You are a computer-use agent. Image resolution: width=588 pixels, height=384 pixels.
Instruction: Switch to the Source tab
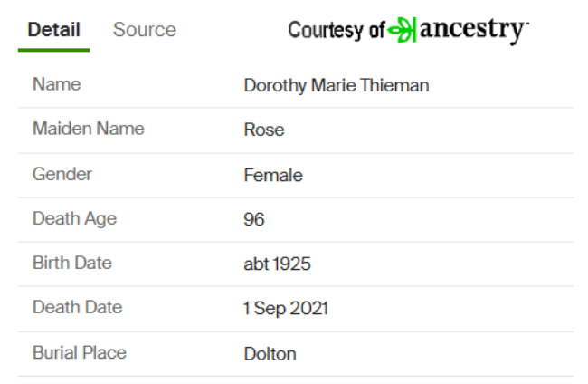click(145, 30)
